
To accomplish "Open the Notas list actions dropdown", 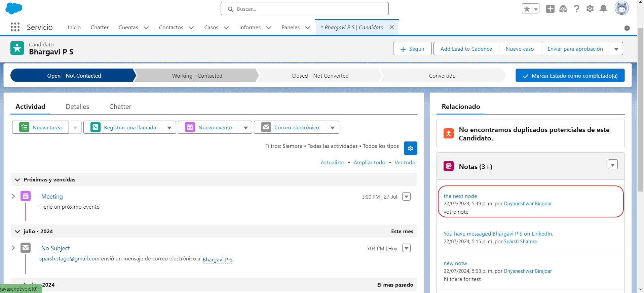I will coord(613,165).
